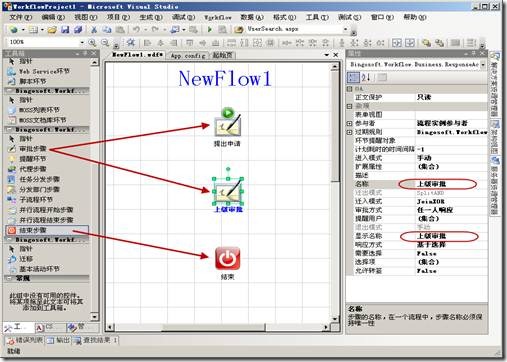Open the 调试 menu

tap(183, 17)
